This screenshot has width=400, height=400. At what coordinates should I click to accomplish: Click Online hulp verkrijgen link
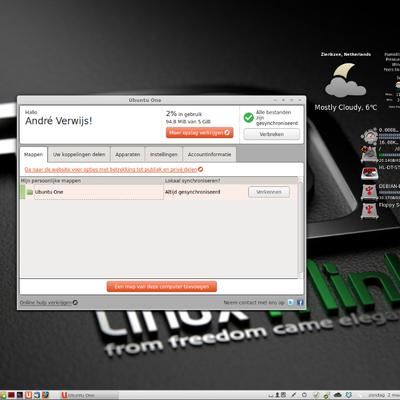49,302
